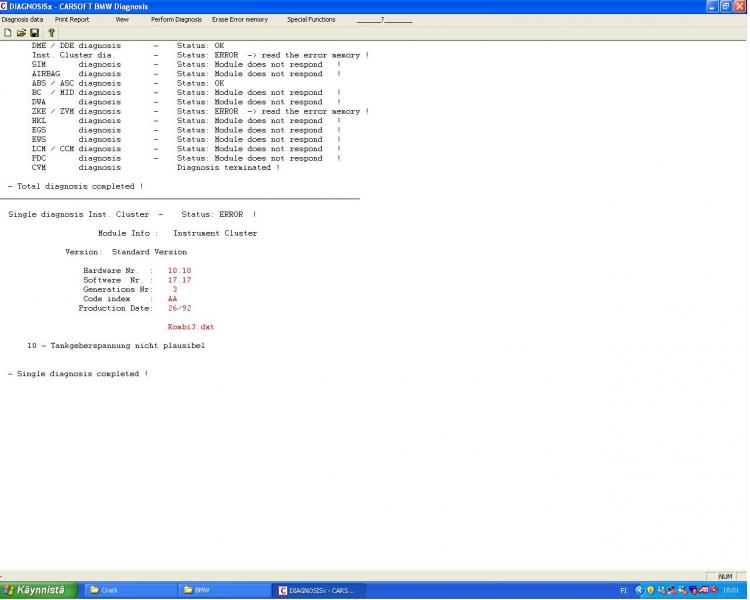Image resolution: width=750 pixels, height=600 pixels.
Task: Open the Perform Diagnosis menu
Action: tap(176, 19)
